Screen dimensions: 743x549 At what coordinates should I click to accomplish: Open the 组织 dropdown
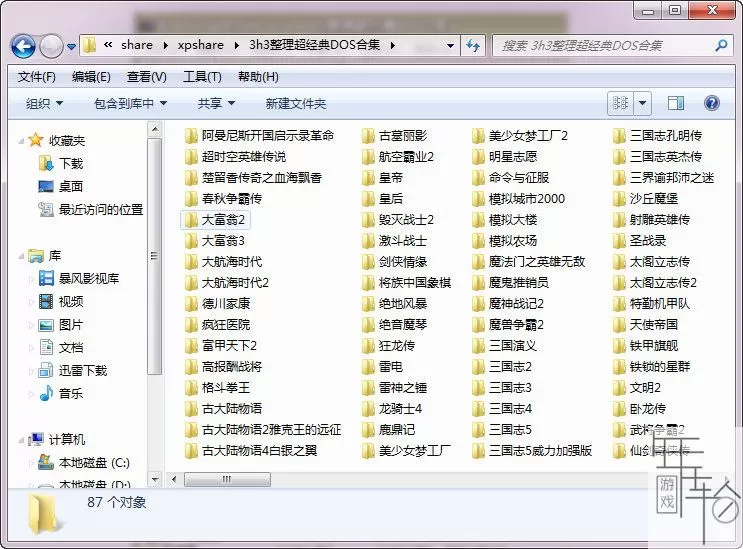(x=45, y=103)
